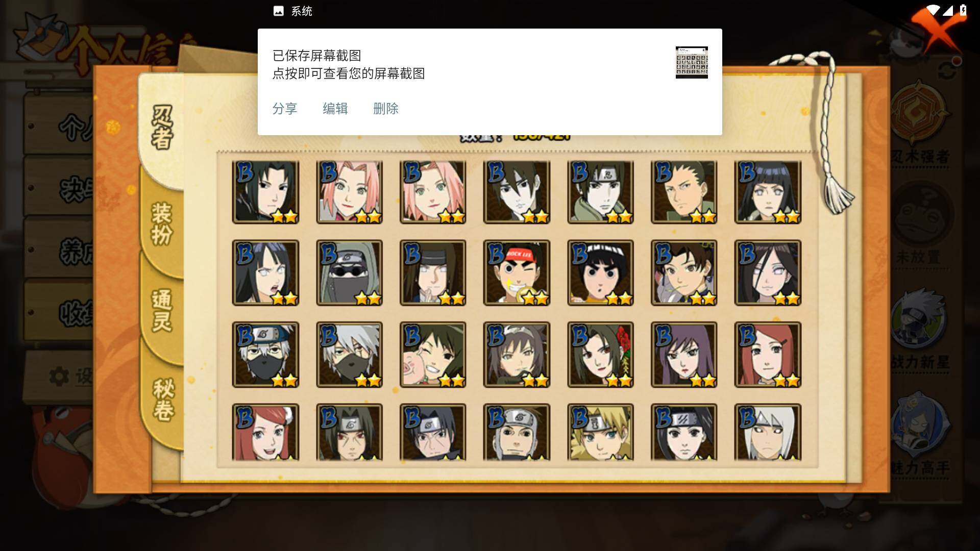Viewport: 980px width, 551px height.
Task: Open the 忍者 tab
Action: pos(162,128)
